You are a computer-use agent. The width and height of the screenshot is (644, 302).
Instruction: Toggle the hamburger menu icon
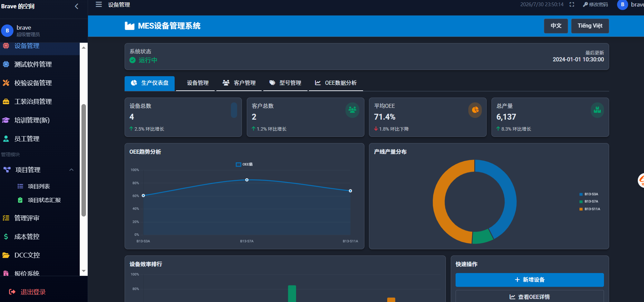[x=99, y=4]
